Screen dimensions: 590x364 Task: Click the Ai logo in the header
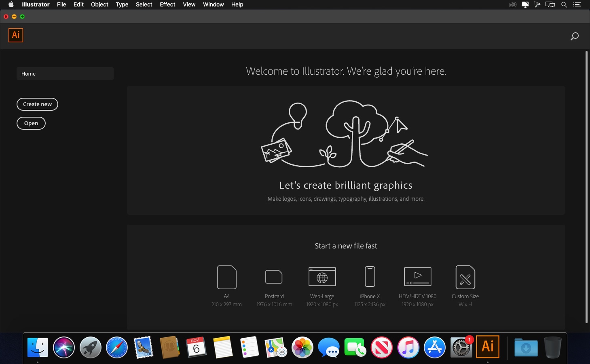[x=16, y=35]
